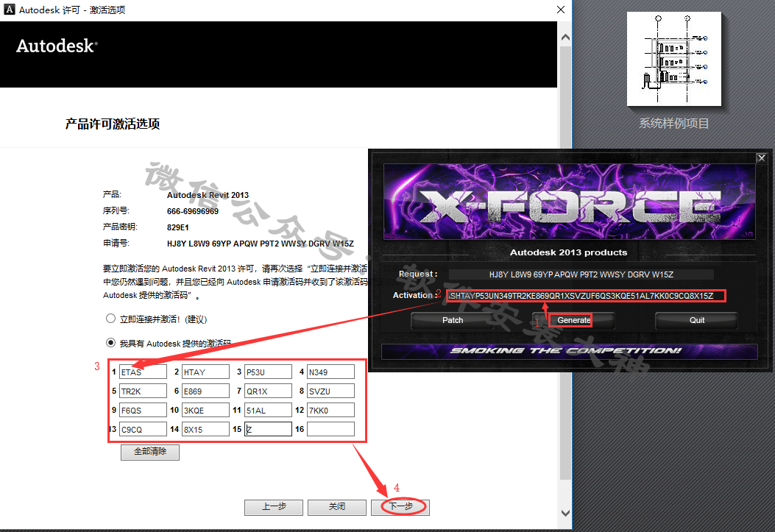The height and width of the screenshot is (532, 775).
Task: Click activation code box 8 containing SVZU
Action: pyautogui.click(x=330, y=391)
